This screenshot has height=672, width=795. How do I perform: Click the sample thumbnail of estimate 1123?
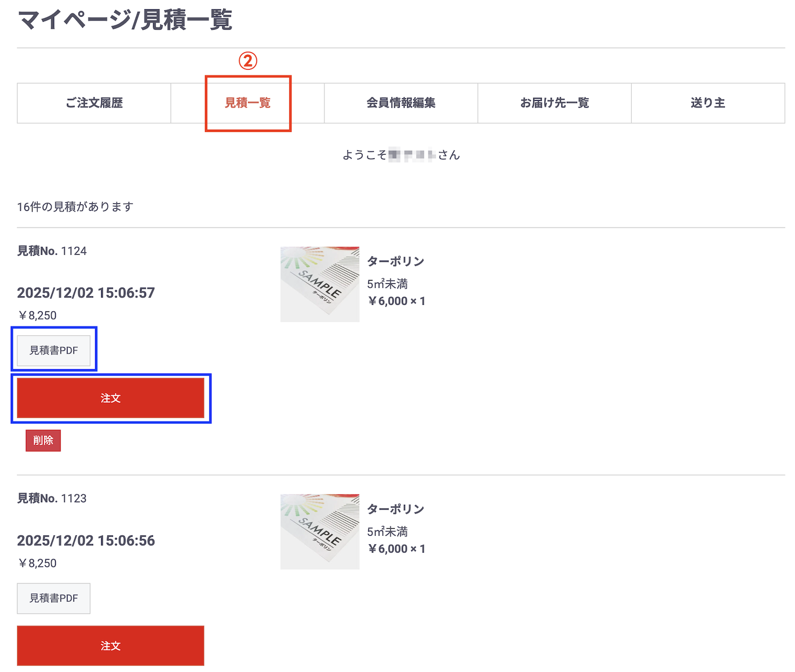click(320, 531)
